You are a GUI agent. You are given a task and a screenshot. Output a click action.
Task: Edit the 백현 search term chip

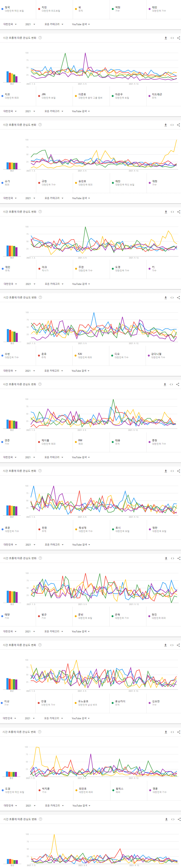(128, 9)
